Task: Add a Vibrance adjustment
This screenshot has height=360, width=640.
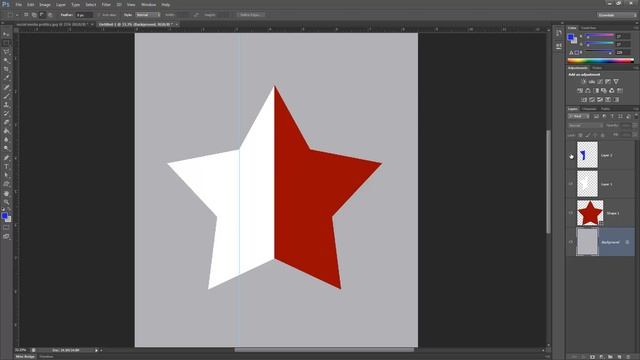Action: (616, 82)
